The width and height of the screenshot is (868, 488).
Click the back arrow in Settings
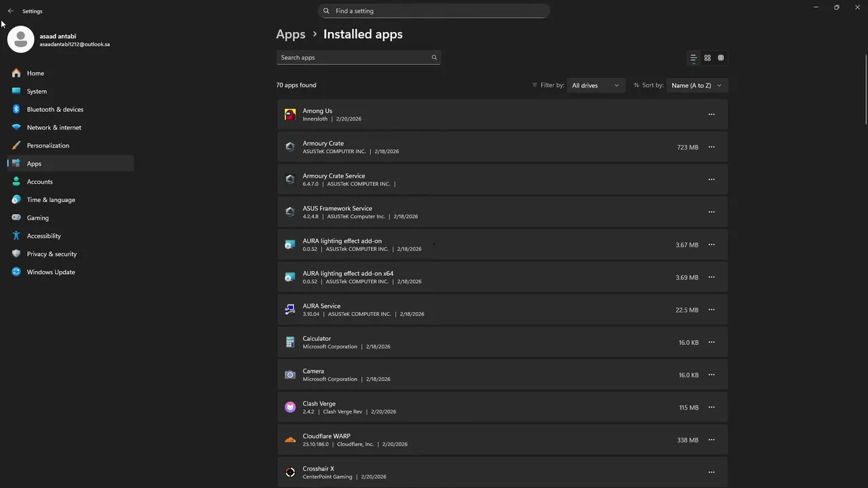point(10,11)
